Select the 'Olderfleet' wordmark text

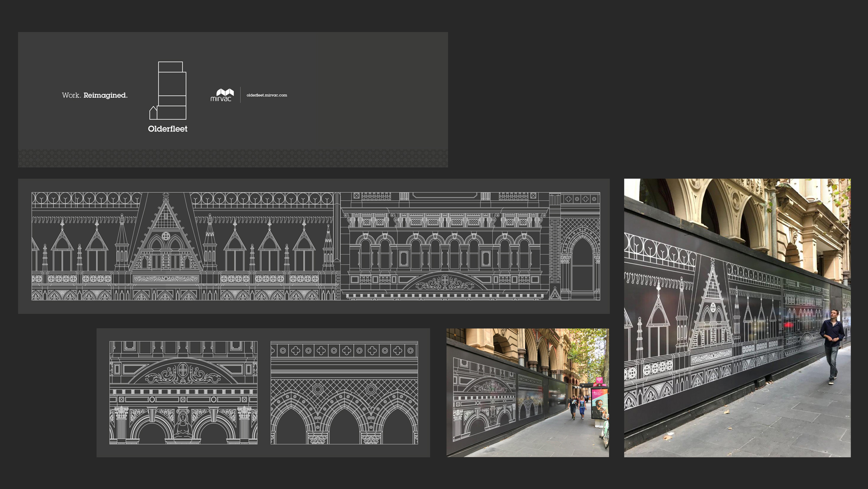pyautogui.click(x=168, y=129)
